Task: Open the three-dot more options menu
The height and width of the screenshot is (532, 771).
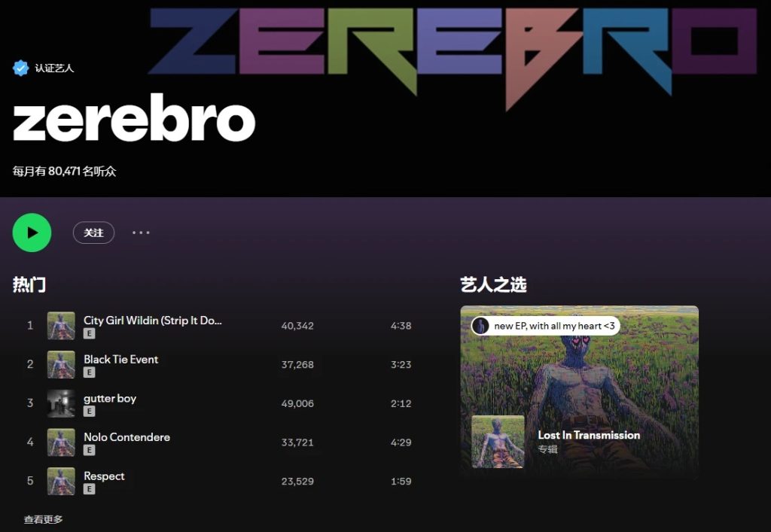Action: click(x=141, y=233)
